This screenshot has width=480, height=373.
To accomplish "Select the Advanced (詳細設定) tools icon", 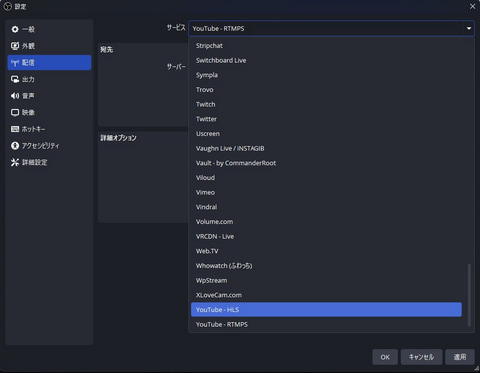I will 15,162.
